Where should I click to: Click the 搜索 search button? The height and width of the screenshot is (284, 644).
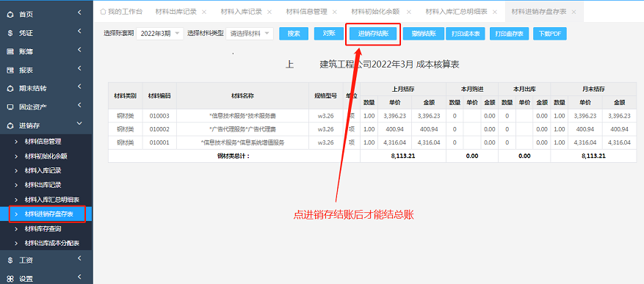294,34
